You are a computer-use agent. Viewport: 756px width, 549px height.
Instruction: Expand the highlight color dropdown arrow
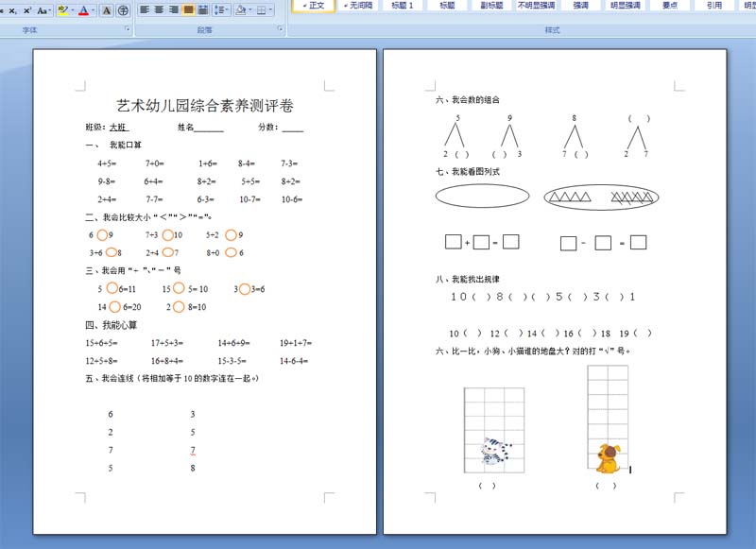73,10
